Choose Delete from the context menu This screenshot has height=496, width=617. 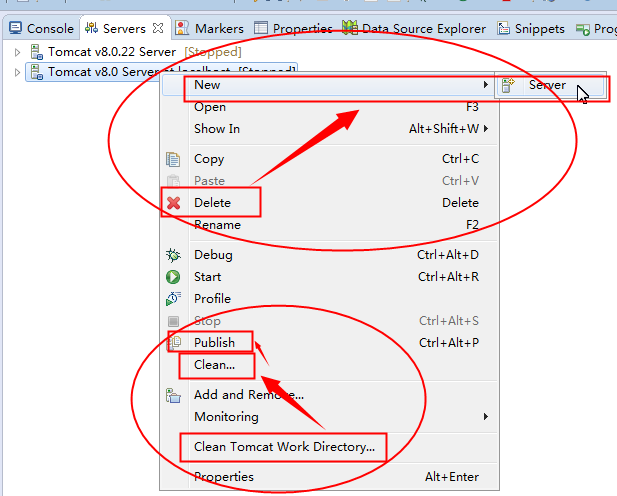pos(330,203)
